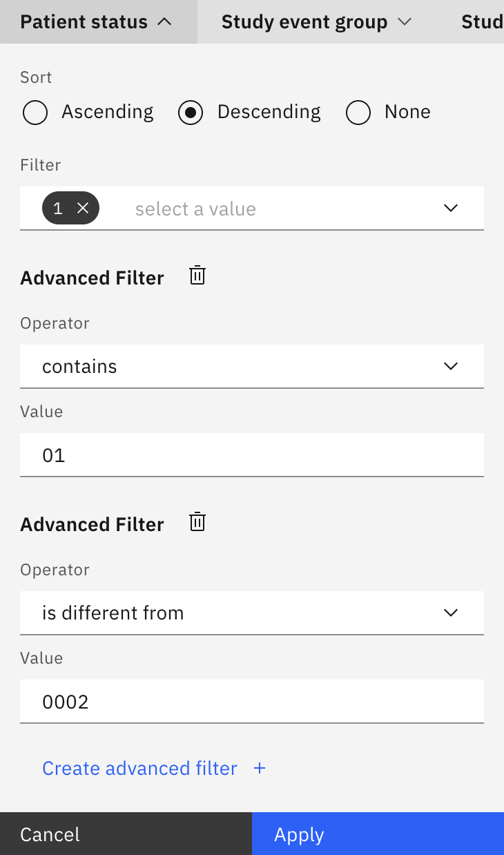This screenshot has height=855, width=504.
Task: Click the Apply button
Action: (378, 834)
